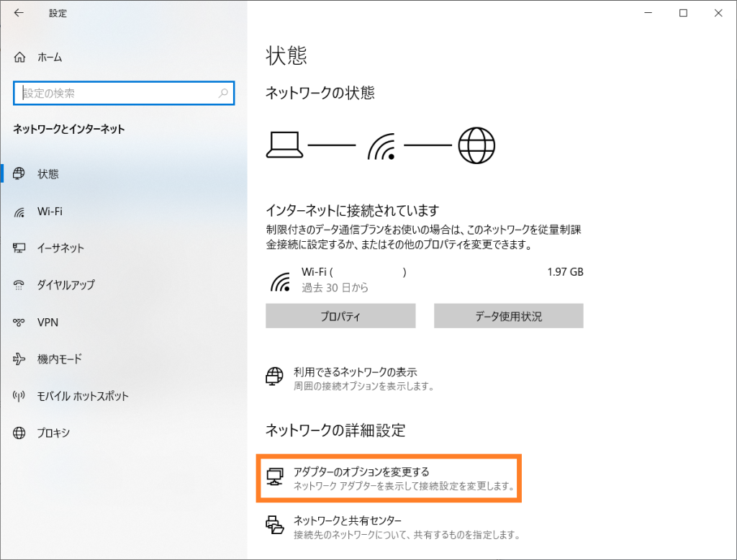The image size is (737, 560).
Task: Click the プロキシ globe icon
Action: tap(19, 433)
